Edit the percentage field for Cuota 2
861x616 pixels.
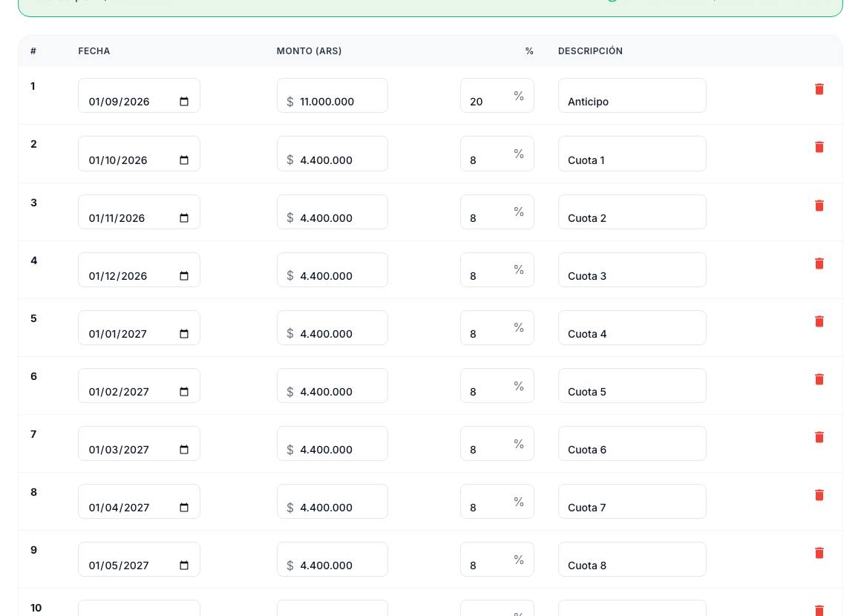pos(497,212)
